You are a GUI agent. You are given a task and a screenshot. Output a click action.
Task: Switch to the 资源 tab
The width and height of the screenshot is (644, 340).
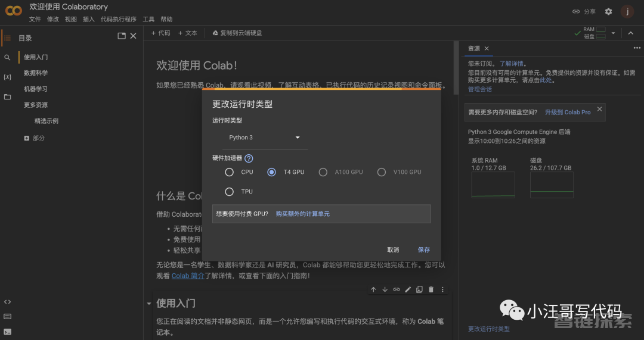pyautogui.click(x=474, y=48)
